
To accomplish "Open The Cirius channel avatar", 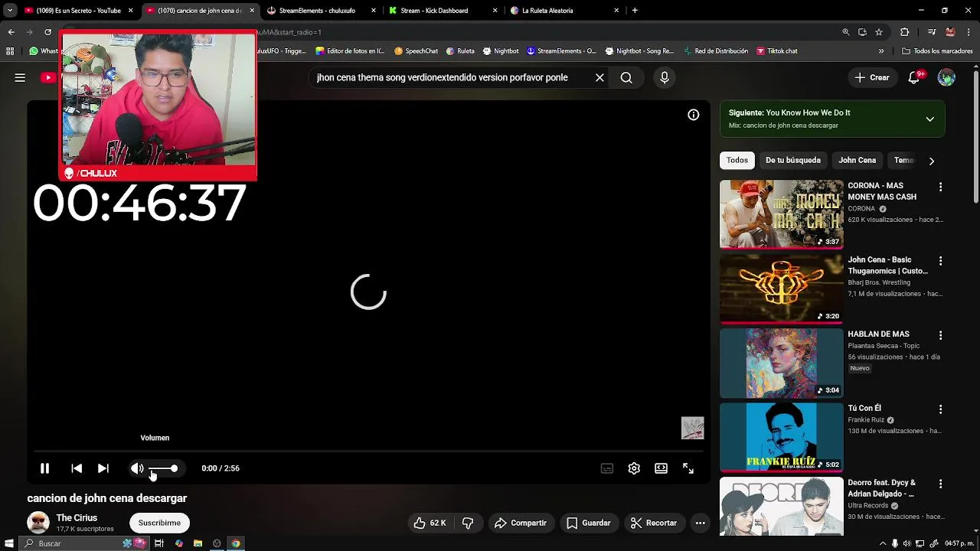I will pyautogui.click(x=38, y=523).
